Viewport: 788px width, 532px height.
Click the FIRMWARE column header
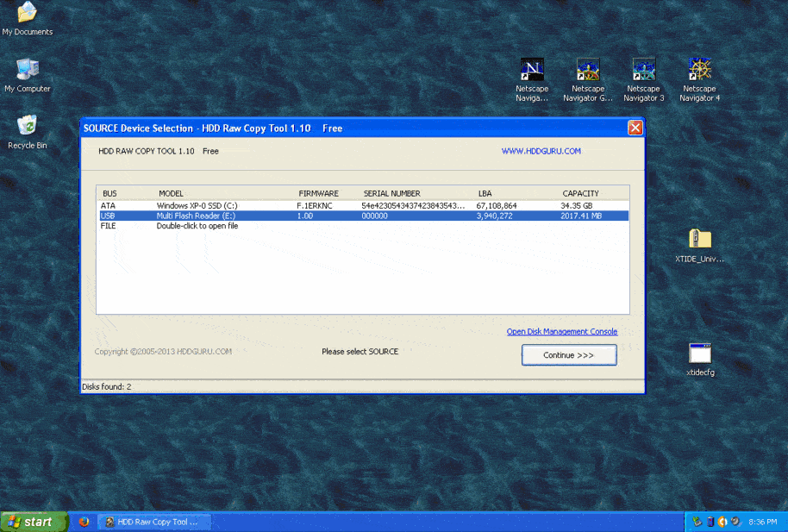pos(319,194)
